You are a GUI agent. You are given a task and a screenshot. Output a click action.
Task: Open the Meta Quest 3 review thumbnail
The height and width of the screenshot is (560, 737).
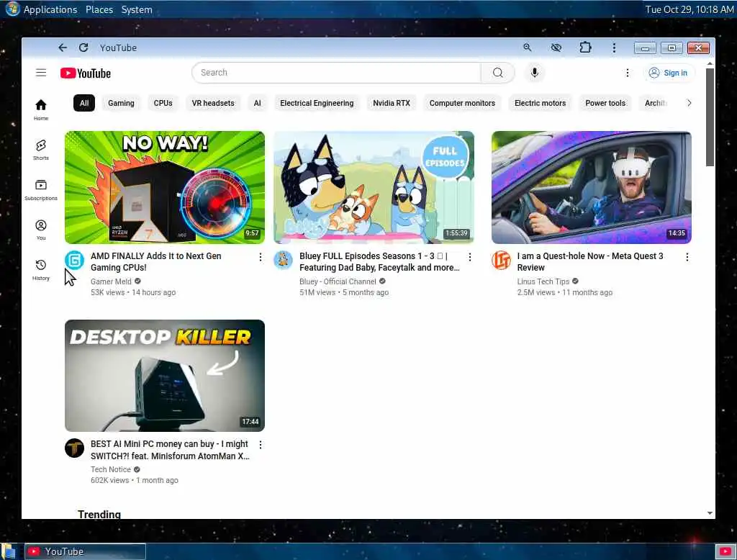[x=592, y=187]
